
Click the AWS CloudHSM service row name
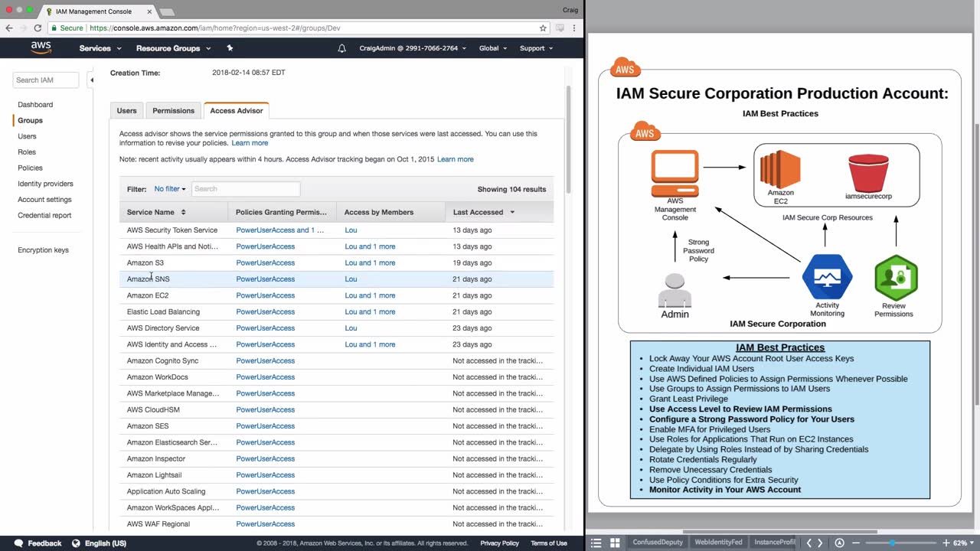point(153,410)
